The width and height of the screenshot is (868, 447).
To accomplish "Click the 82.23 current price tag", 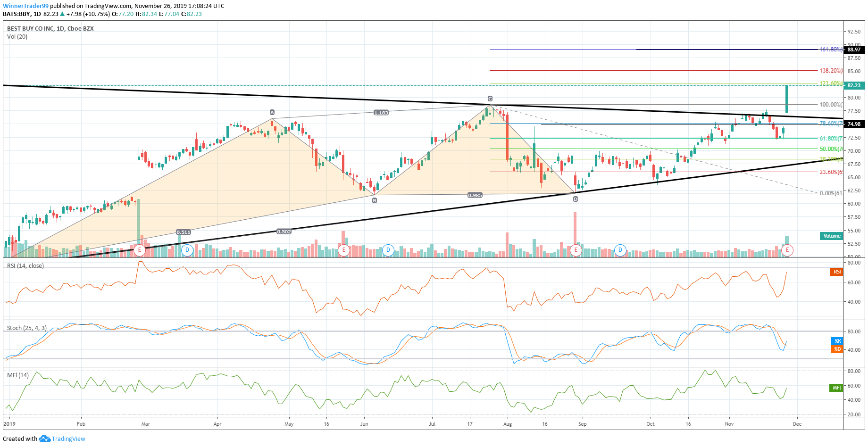I will click(854, 85).
